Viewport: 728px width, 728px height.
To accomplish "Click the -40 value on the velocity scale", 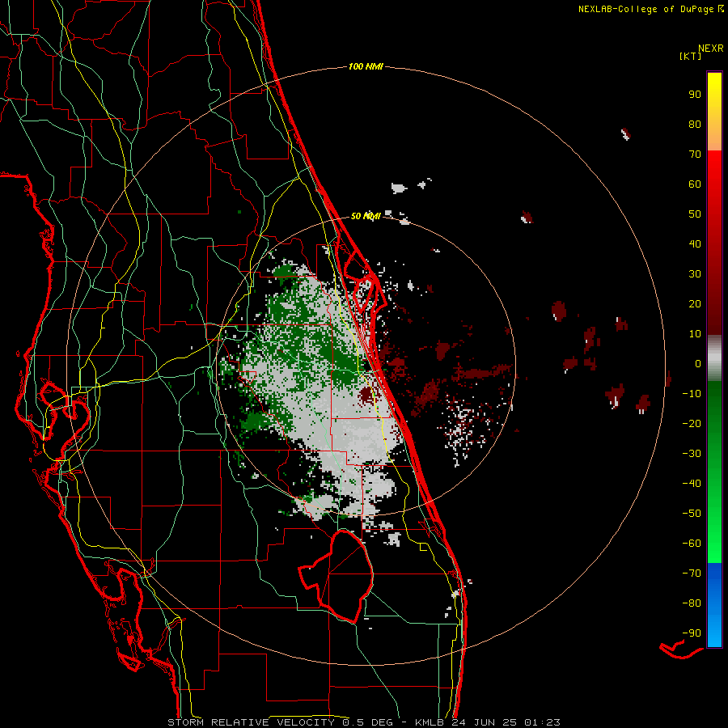I will pos(692,484).
